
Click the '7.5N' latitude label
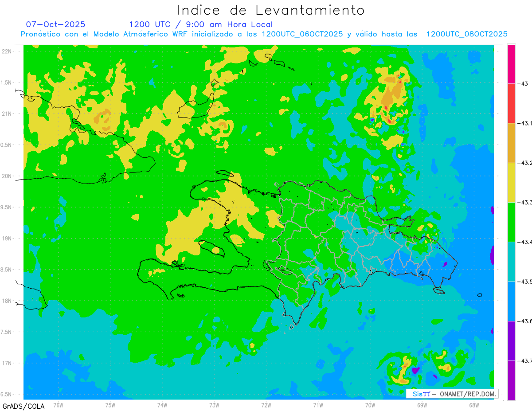[x=7, y=332]
